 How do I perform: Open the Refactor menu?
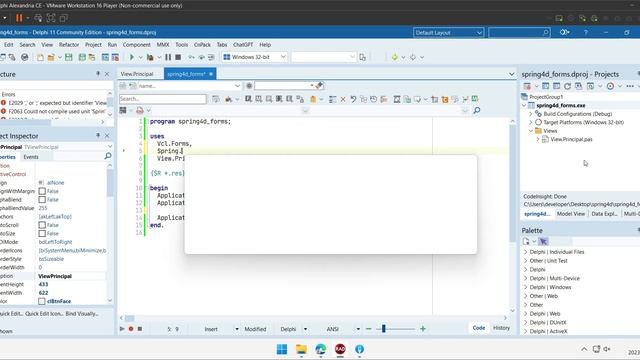click(x=69, y=44)
